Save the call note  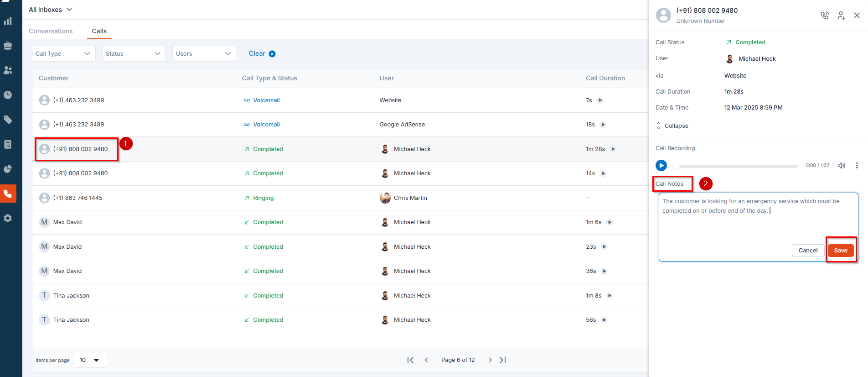coord(841,250)
